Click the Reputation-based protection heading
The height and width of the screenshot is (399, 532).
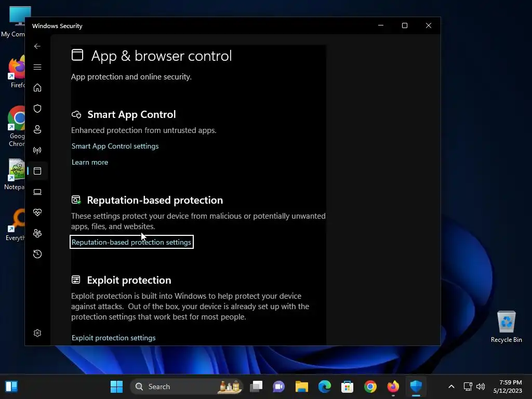[155, 200]
